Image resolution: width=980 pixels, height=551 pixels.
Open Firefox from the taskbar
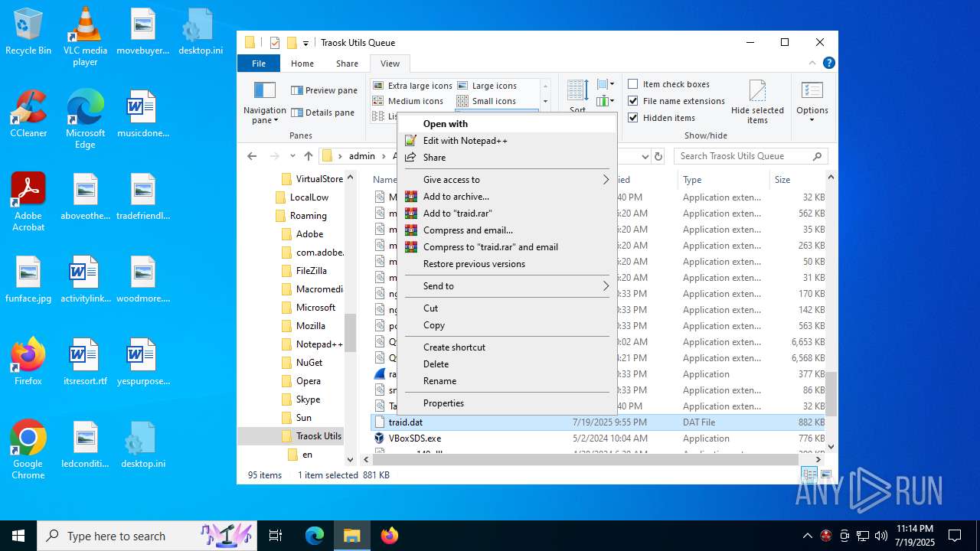coord(390,536)
